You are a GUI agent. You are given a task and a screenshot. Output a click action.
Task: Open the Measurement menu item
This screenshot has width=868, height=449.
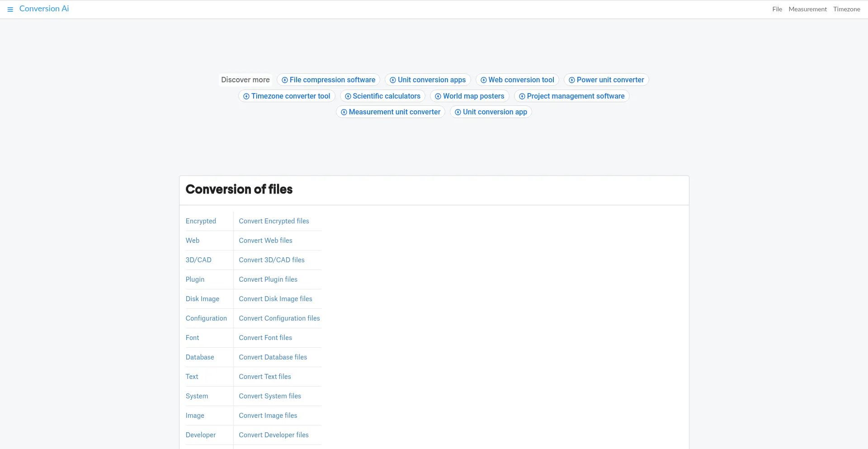coord(807,9)
